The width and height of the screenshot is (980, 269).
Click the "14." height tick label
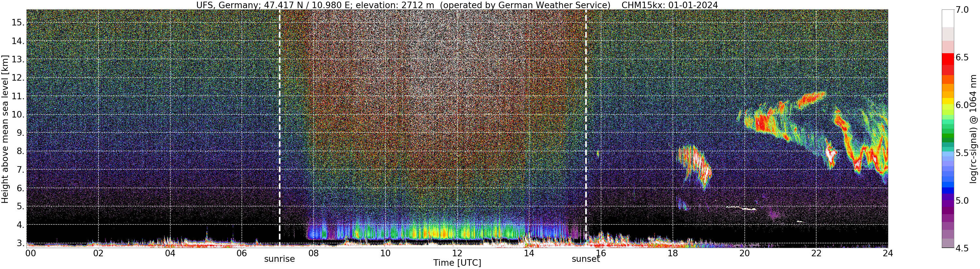pos(18,41)
